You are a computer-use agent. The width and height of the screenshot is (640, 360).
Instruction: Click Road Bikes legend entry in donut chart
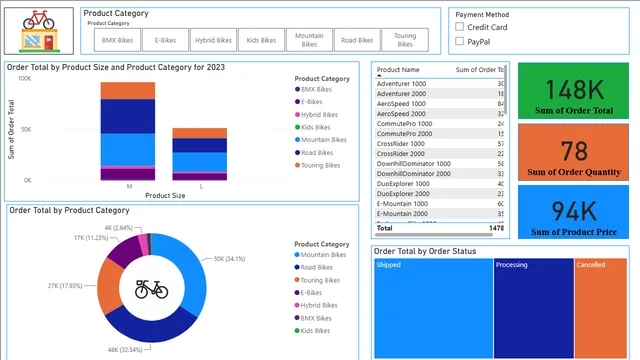pyautogui.click(x=313, y=267)
